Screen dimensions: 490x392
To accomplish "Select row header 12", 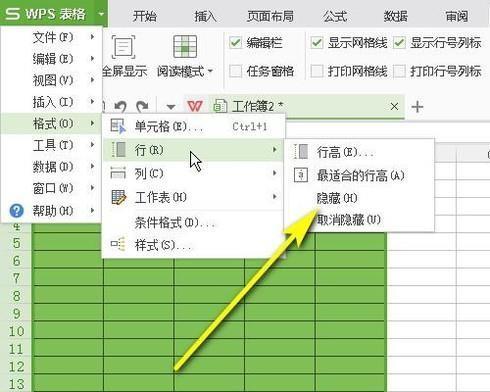I will point(16,366).
